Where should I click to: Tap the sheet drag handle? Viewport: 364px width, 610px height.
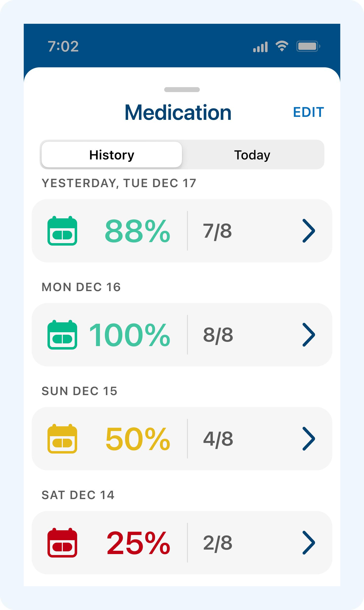pyautogui.click(x=182, y=90)
